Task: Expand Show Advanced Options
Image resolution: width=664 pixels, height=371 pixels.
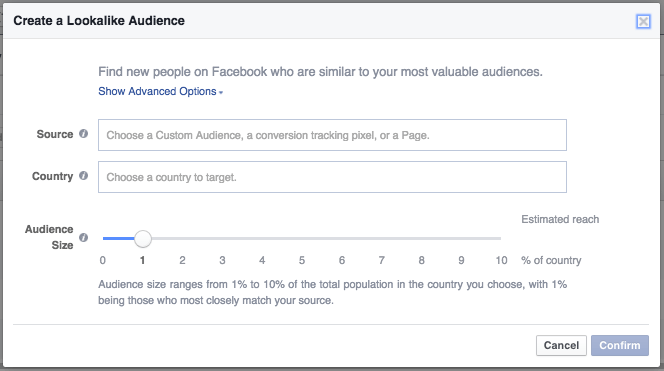Action: [x=160, y=91]
